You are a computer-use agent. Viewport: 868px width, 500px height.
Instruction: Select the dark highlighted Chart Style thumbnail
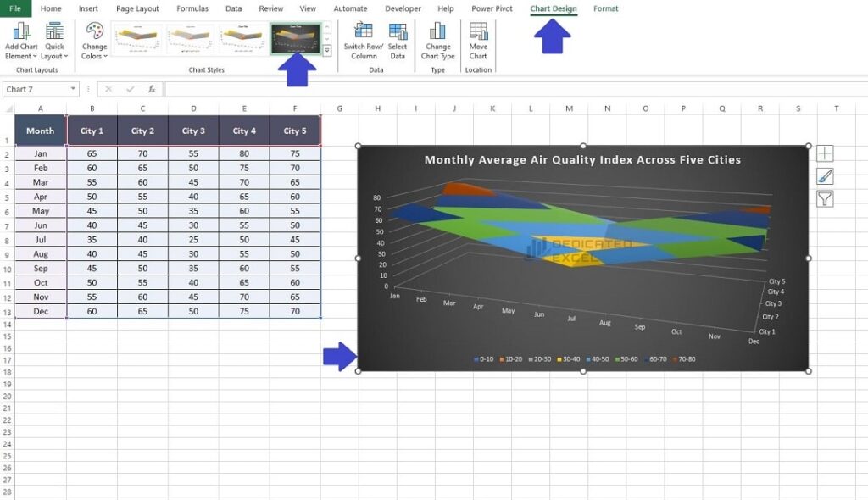pos(296,38)
